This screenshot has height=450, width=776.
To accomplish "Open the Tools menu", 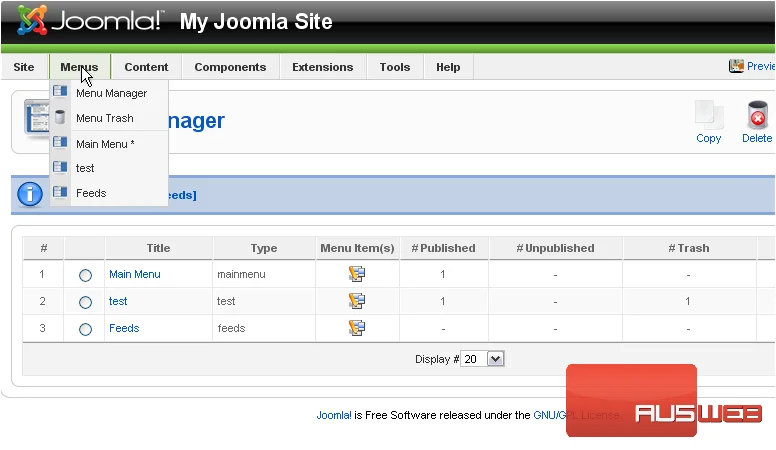I will pyautogui.click(x=395, y=67).
